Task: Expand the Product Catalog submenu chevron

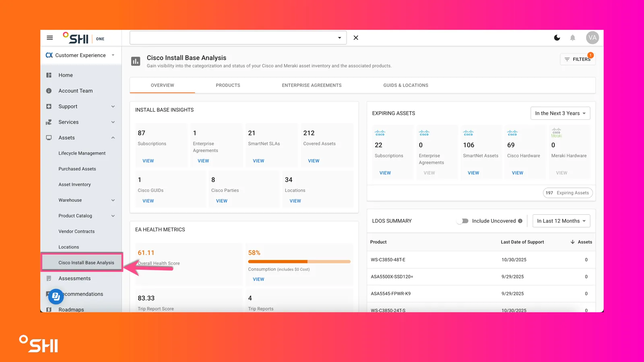Action: [113, 216]
